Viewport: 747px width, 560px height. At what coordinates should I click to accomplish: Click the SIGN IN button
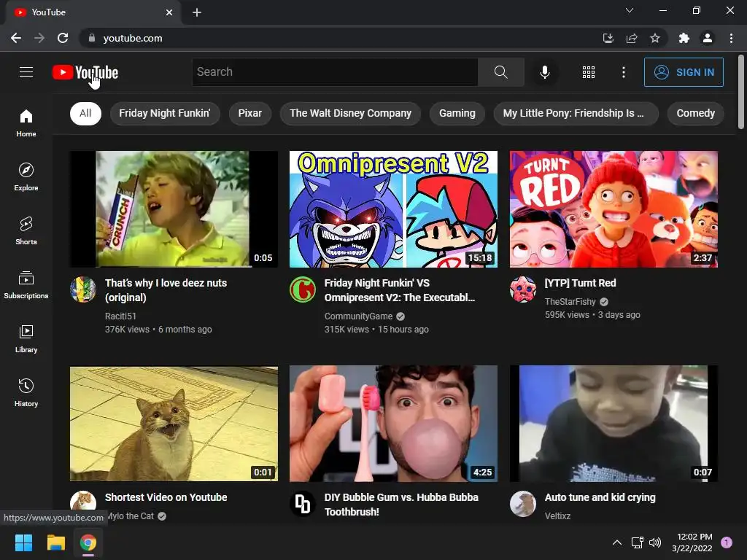684,72
